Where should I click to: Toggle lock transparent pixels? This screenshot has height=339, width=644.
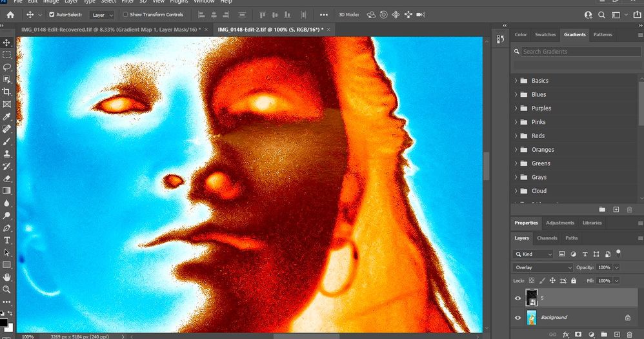(x=532, y=281)
